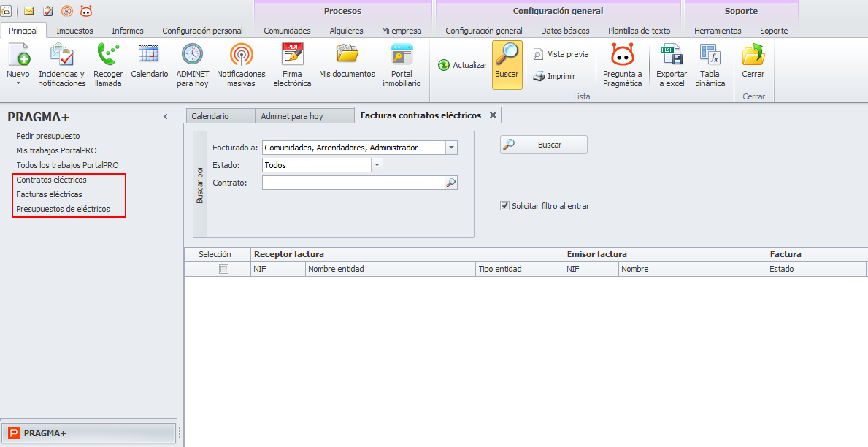Click the clipboard checklist quick access icon

pos(48,10)
